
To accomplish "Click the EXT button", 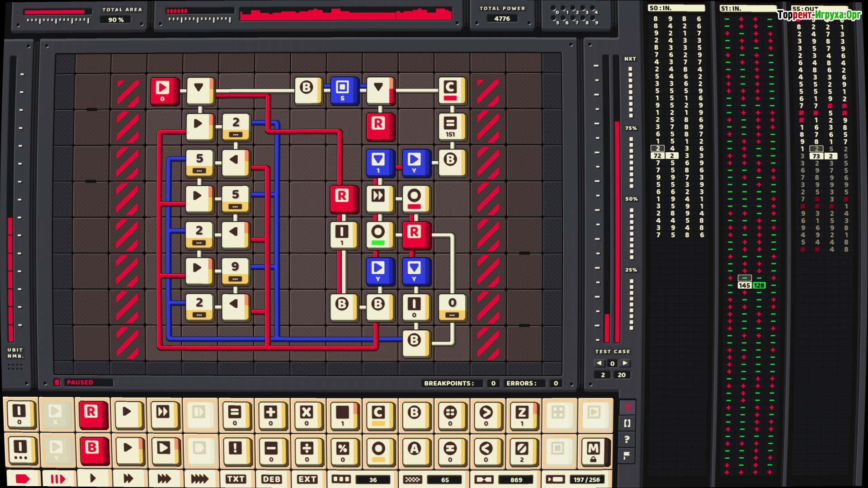I will 307,479.
